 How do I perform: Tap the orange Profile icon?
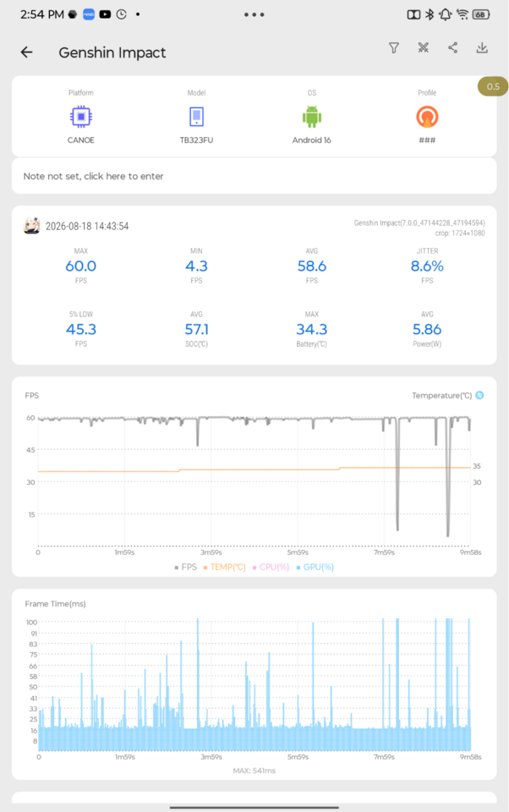coord(427,117)
